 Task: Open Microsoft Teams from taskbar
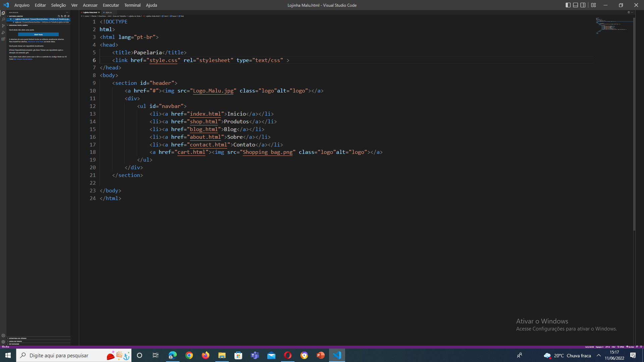255,355
